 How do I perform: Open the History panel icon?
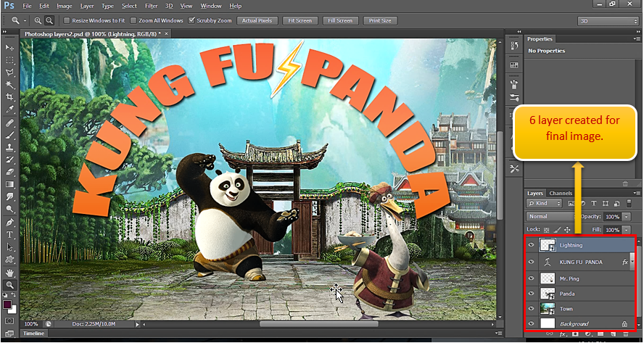coord(514,46)
